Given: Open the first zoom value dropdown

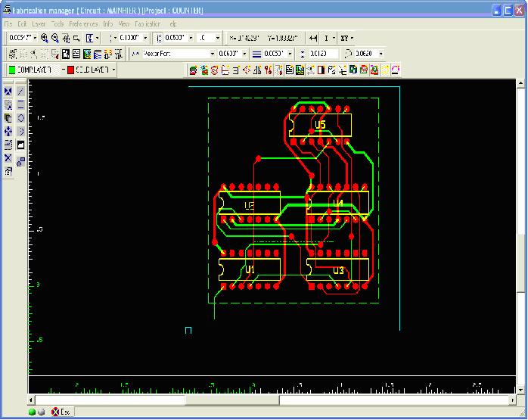Looking at the screenshot, I should [35, 38].
